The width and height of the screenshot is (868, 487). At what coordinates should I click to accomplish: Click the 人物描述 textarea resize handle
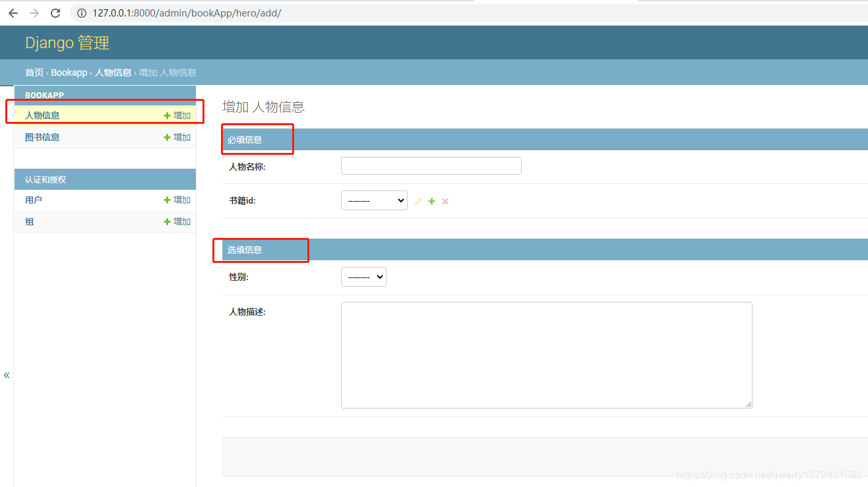point(749,405)
